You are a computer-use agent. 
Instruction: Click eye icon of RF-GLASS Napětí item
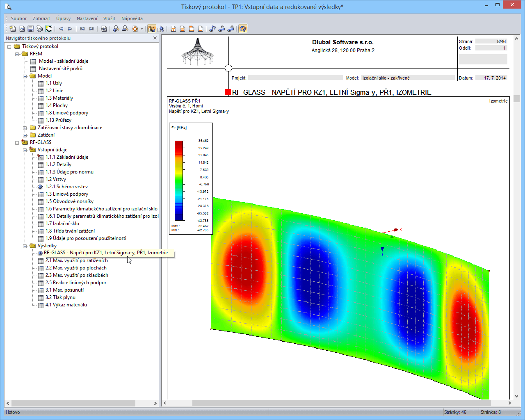click(x=40, y=253)
